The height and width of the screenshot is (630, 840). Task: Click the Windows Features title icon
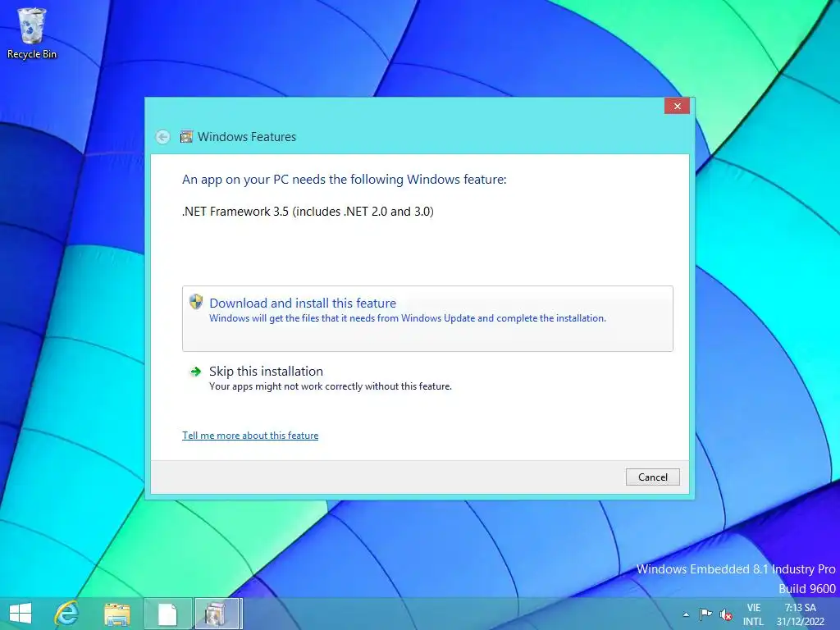(x=186, y=137)
